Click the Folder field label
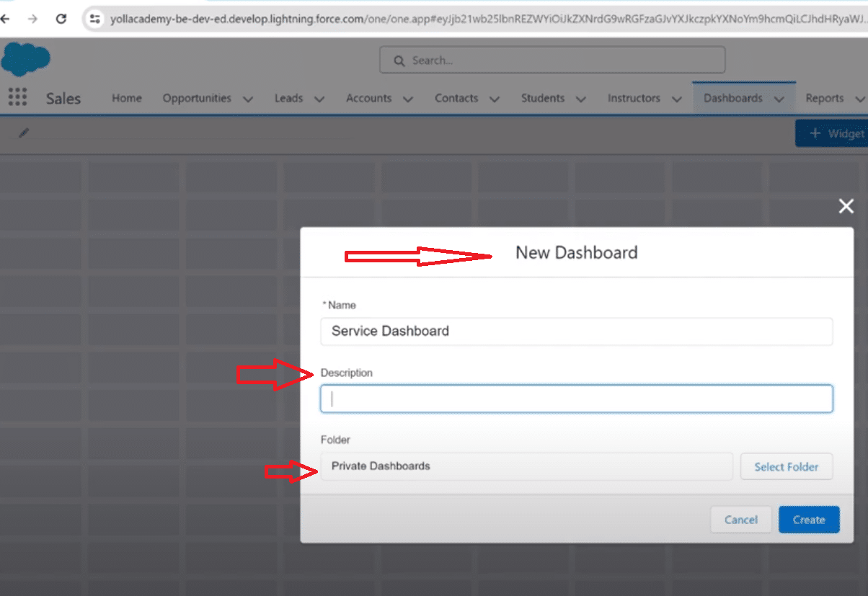 point(335,439)
